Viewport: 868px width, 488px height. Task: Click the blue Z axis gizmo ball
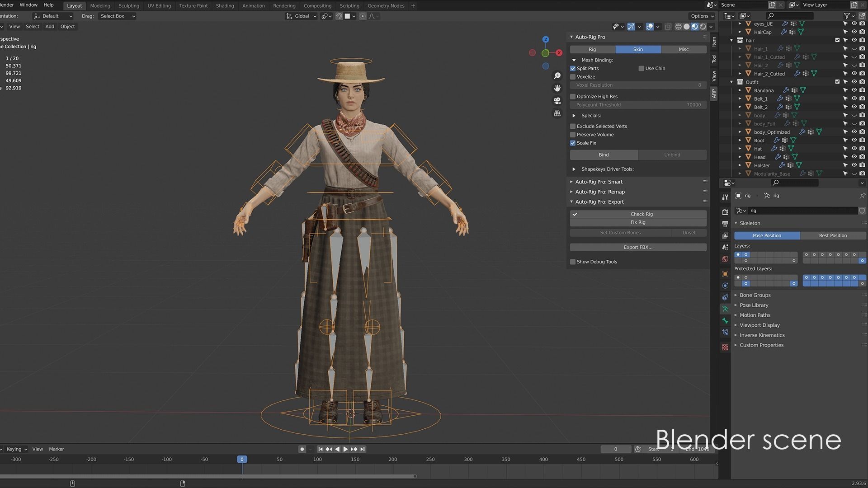point(546,40)
